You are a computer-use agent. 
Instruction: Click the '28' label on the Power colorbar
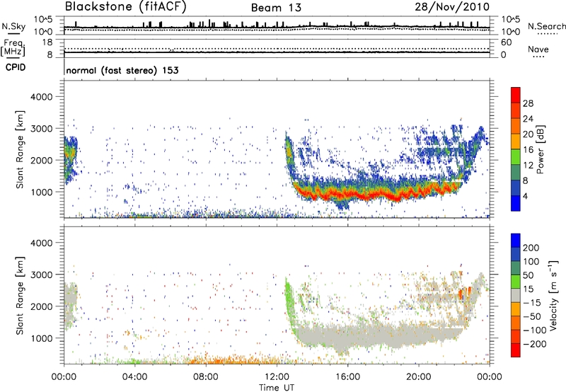click(528, 103)
